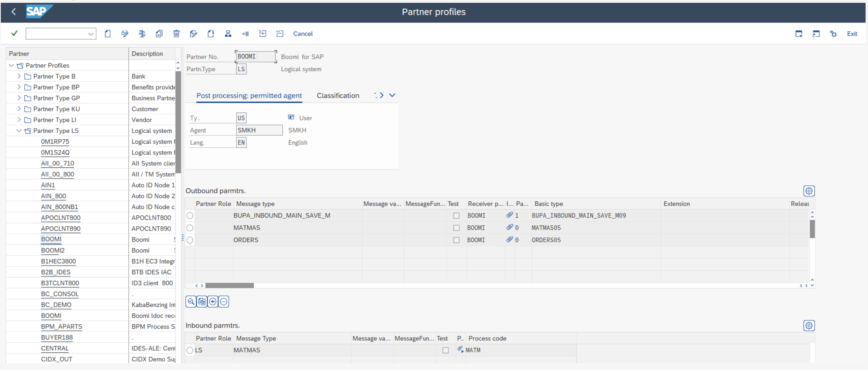
Task: Click the Cancel button
Action: pos(303,34)
